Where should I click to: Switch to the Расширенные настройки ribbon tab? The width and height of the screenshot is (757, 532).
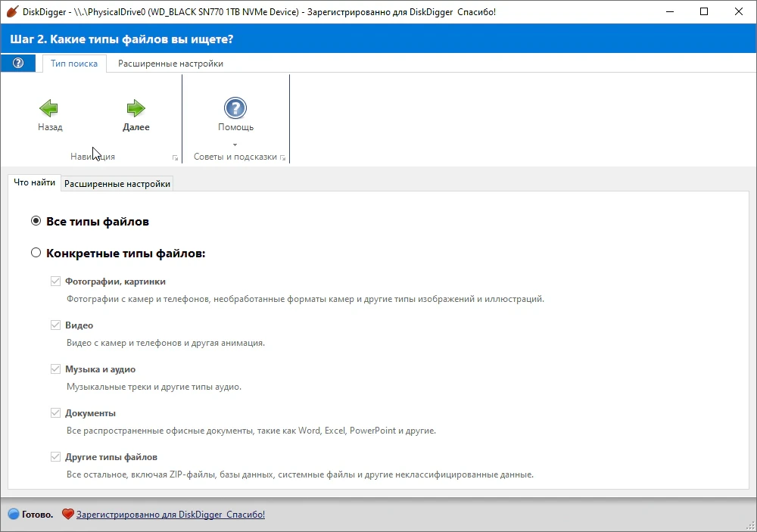[170, 64]
